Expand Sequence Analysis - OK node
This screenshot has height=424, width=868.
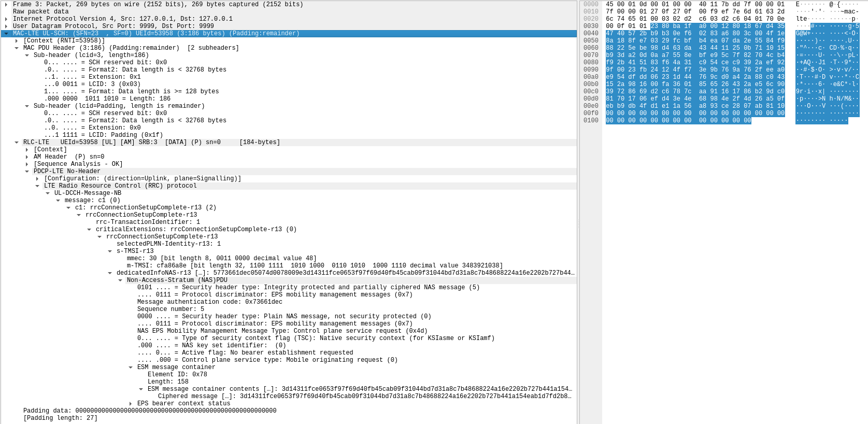27,164
